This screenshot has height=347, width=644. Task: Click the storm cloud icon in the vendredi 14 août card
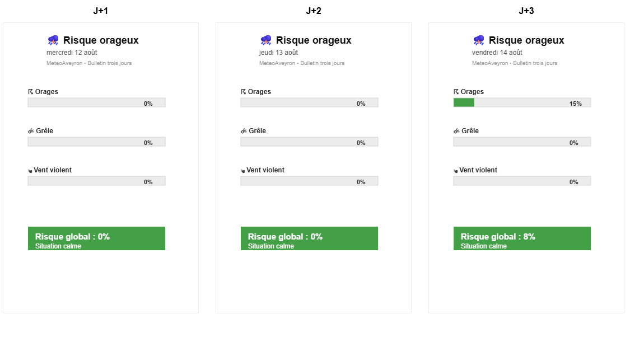coord(478,40)
